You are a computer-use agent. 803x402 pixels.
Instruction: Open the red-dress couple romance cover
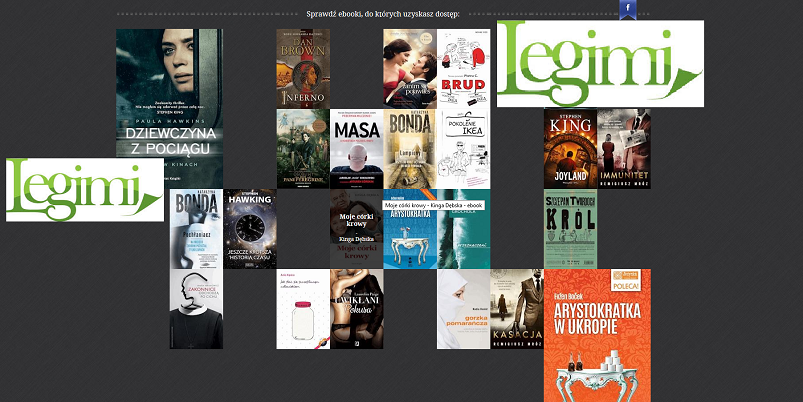tap(410, 69)
